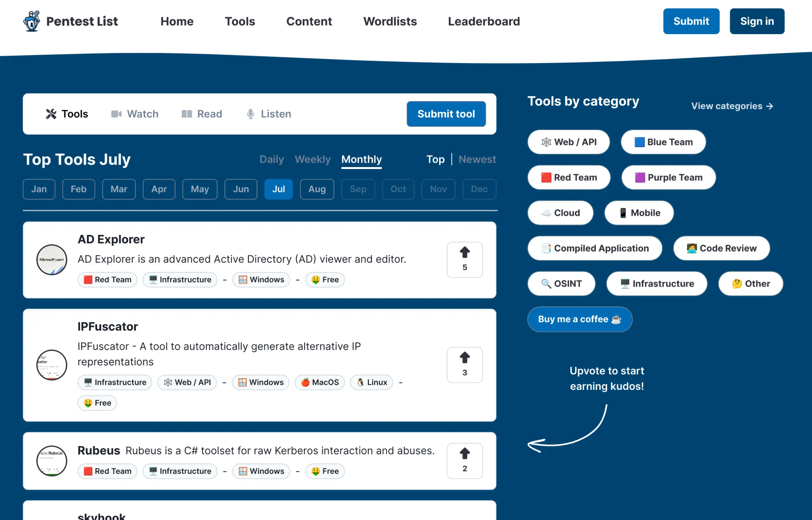Click the Red Team tag on Rubeus
Image resolution: width=812 pixels, height=520 pixels.
click(107, 471)
